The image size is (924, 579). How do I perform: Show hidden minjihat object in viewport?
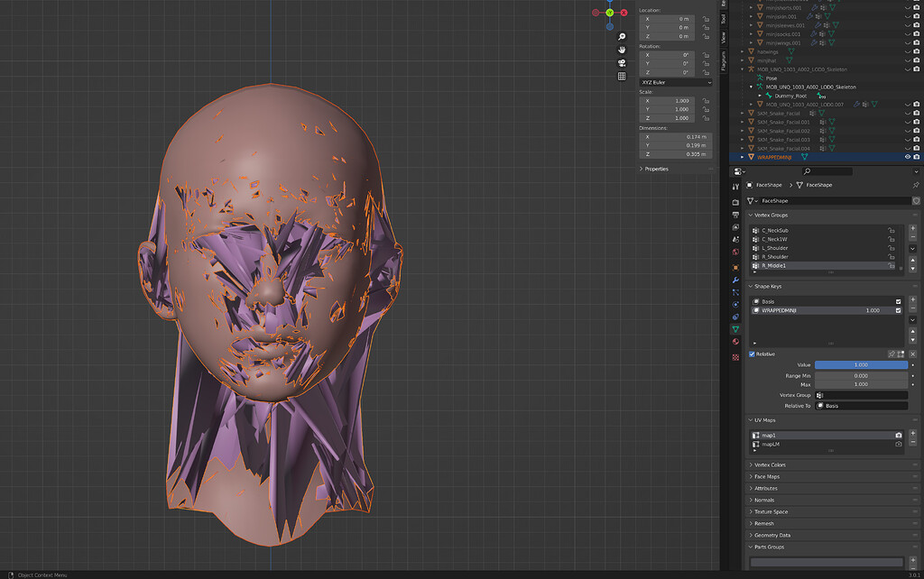pos(908,60)
